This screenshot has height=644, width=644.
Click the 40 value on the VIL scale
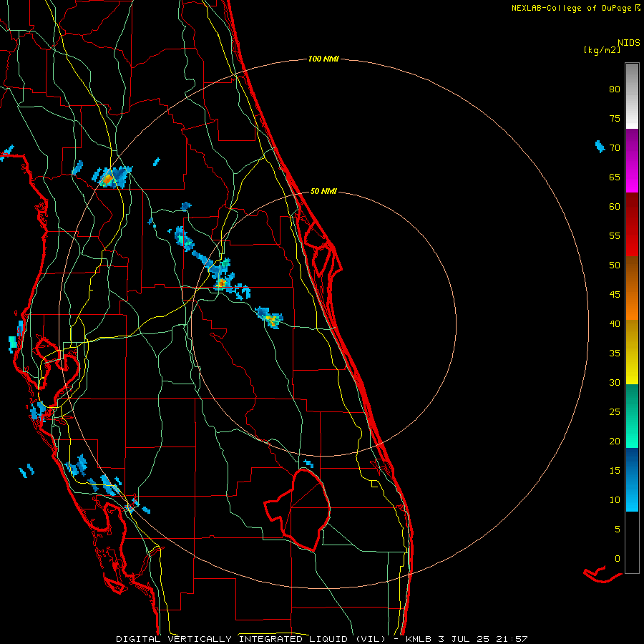615,323
